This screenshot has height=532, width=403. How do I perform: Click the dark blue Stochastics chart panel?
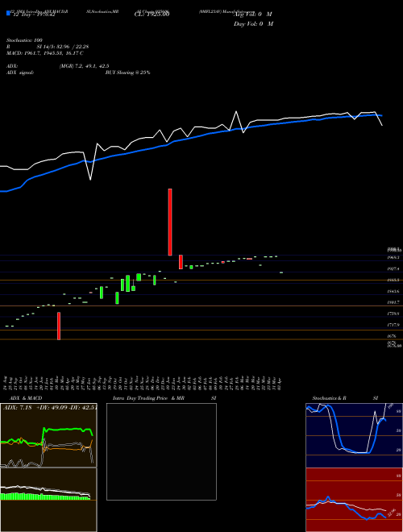coord(354,435)
